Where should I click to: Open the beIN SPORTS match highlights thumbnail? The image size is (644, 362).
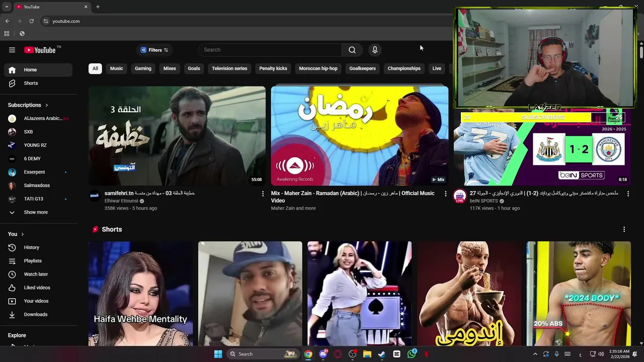coord(542,147)
